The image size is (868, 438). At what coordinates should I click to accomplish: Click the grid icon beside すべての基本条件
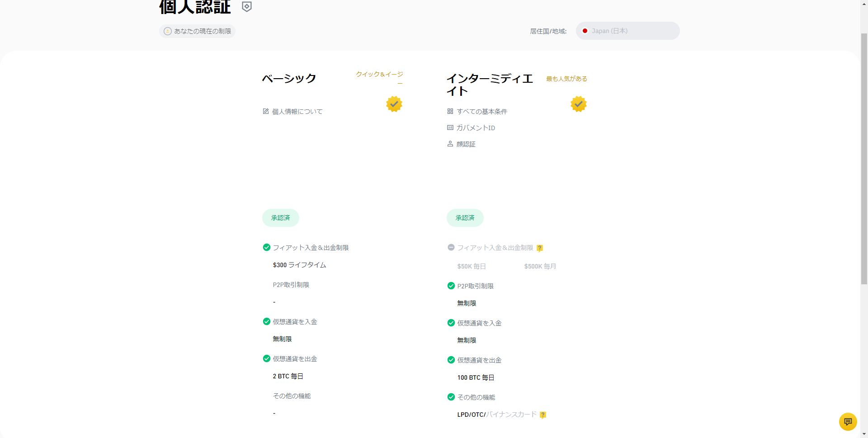click(450, 111)
